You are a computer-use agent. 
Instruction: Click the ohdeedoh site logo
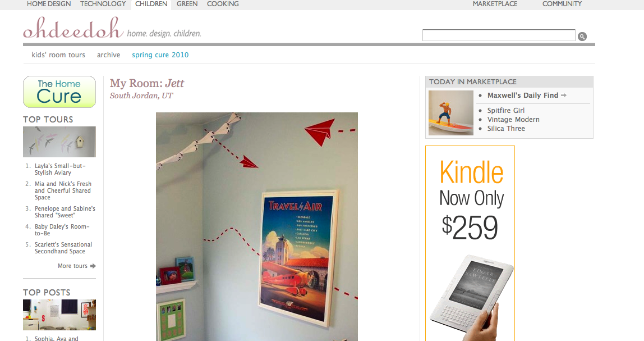click(73, 28)
